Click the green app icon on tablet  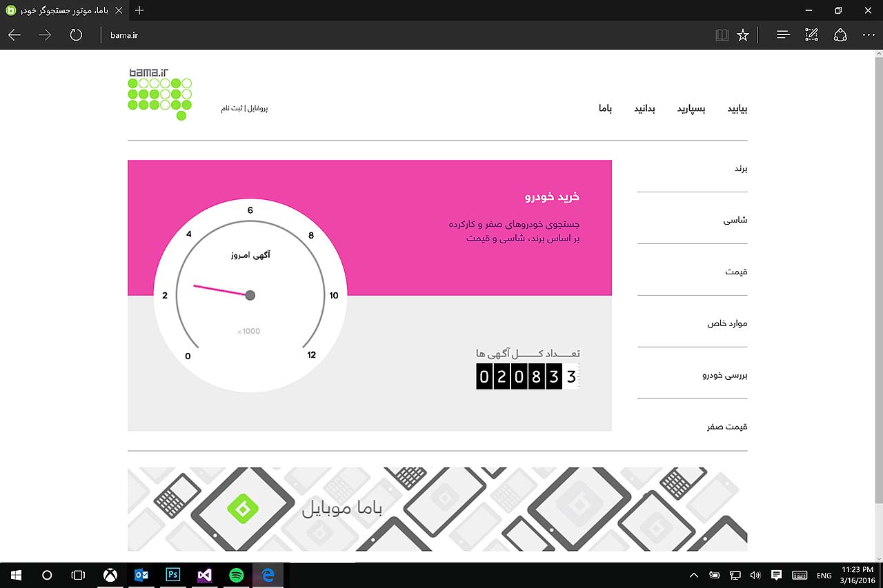[x=243, y=509]
